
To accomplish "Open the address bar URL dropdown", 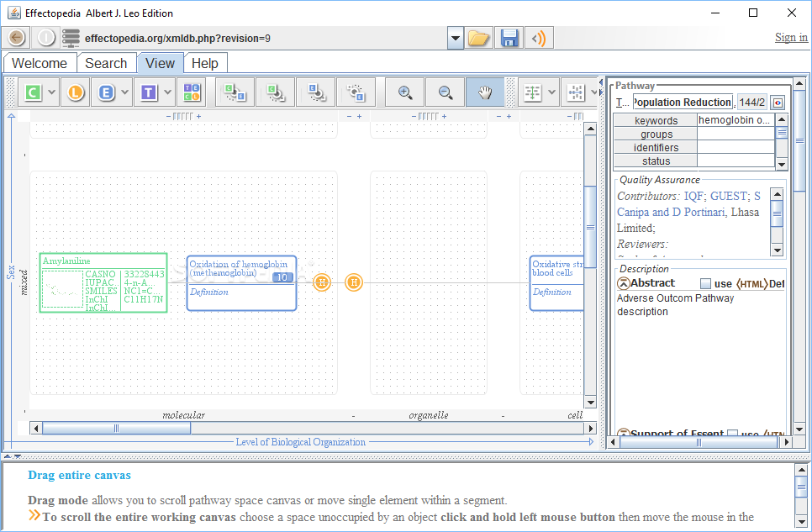I will [x=456, y=38].
